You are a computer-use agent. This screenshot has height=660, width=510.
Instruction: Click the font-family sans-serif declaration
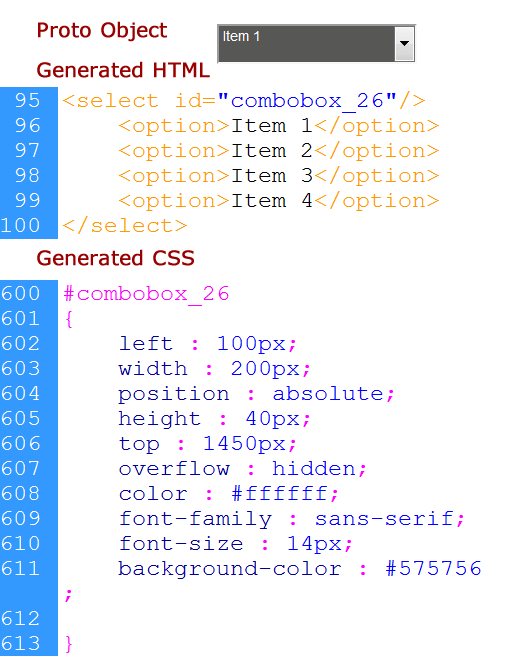click(x=292, y=519)
